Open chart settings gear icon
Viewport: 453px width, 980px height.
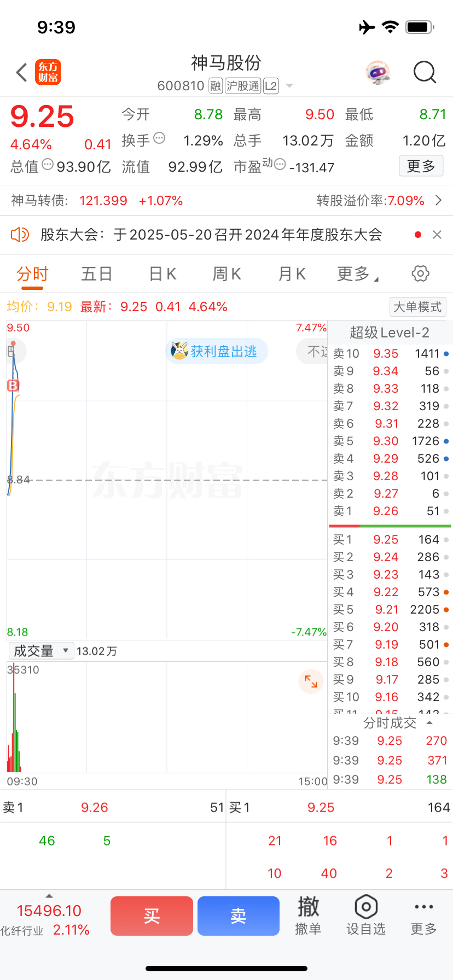click(x=420, y=273)
